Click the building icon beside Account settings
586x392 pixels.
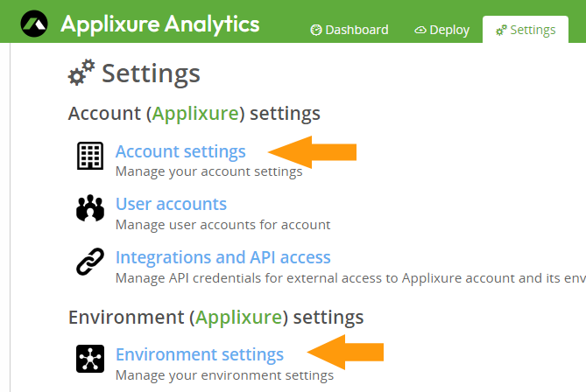[90, 156]
